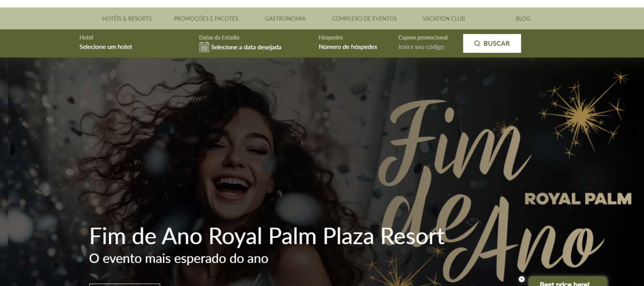Expand the Número de hóspedes selector
This screenshot has width=644, height=286.
[x=348, y=47]
